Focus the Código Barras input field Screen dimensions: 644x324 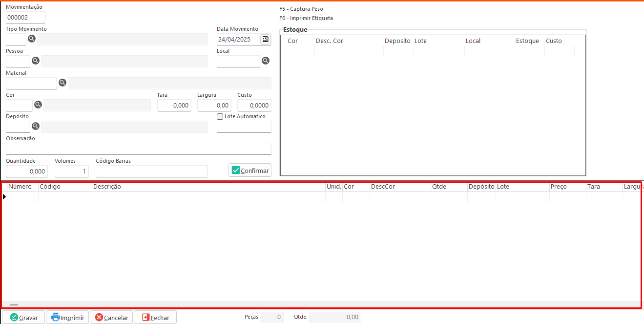(x=151, y=171)
